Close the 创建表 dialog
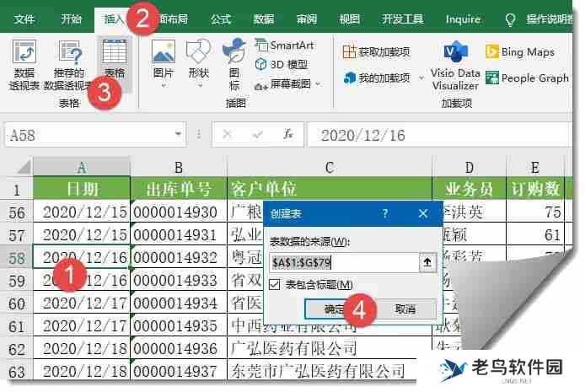This screenshot has width=585, height=392. click(422, 214)
